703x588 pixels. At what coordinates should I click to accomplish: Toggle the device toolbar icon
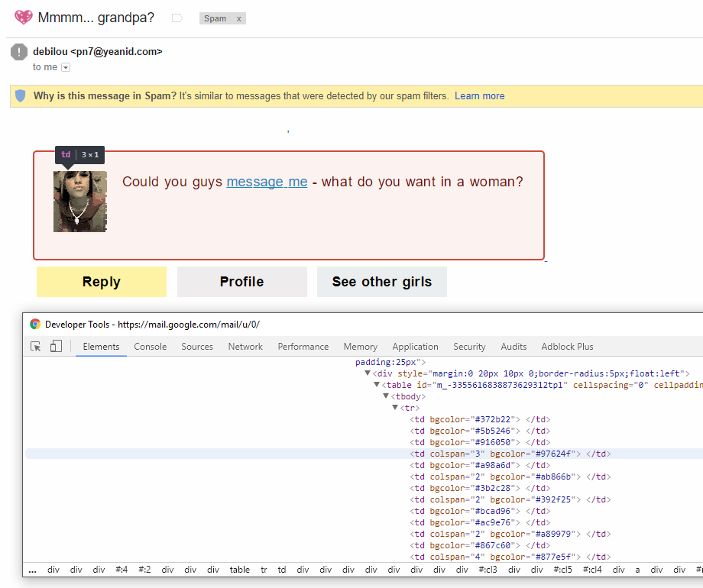point(56,346)
